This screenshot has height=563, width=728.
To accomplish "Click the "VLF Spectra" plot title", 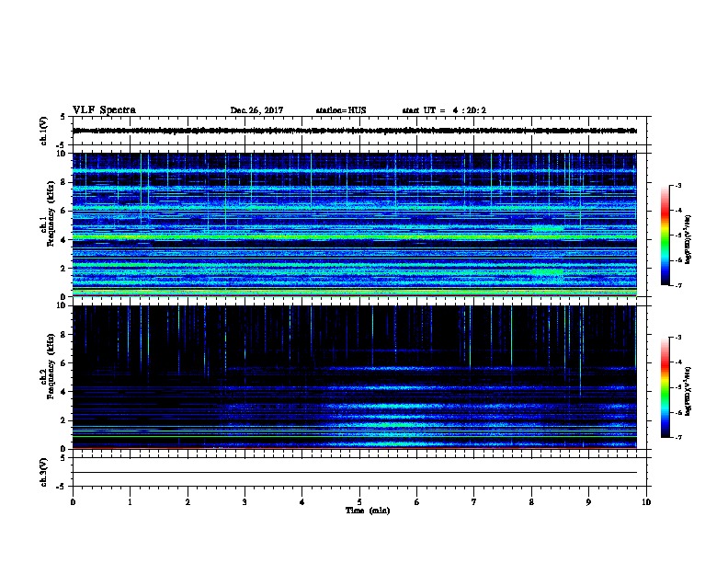I will 104,110.
